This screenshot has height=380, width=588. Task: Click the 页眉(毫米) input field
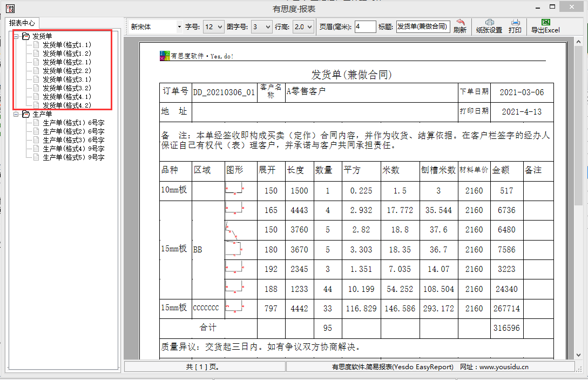(x=365, y=26)
